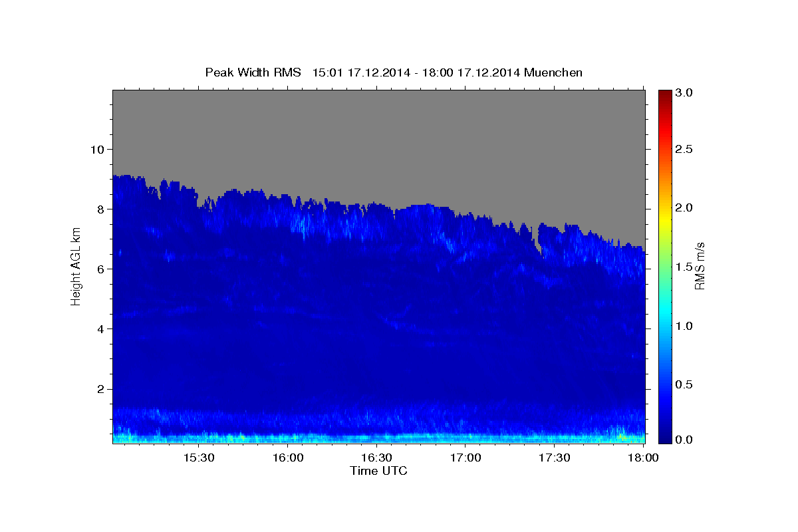
Task: Click the 15:30 time tick label
Action: (x=198, y=458)
